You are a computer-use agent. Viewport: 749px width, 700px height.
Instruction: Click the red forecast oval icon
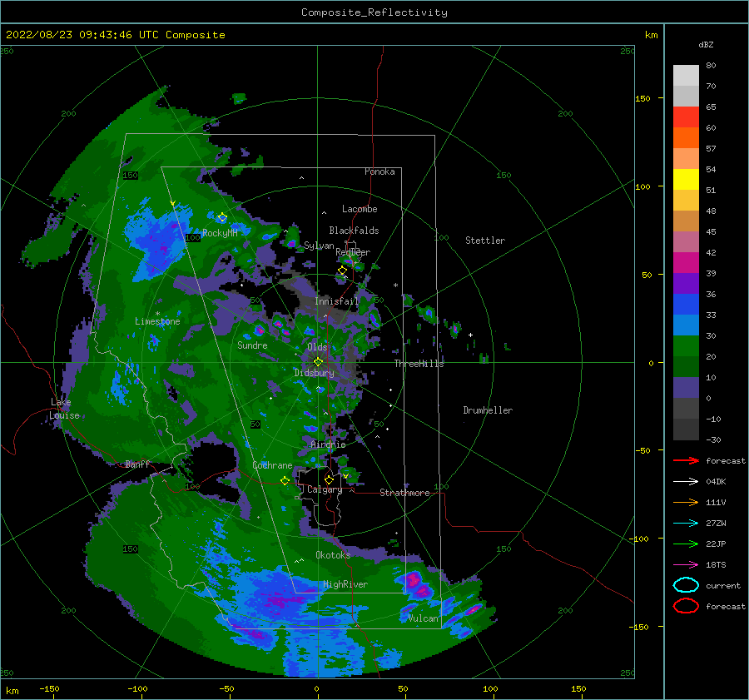coord(686,606)
